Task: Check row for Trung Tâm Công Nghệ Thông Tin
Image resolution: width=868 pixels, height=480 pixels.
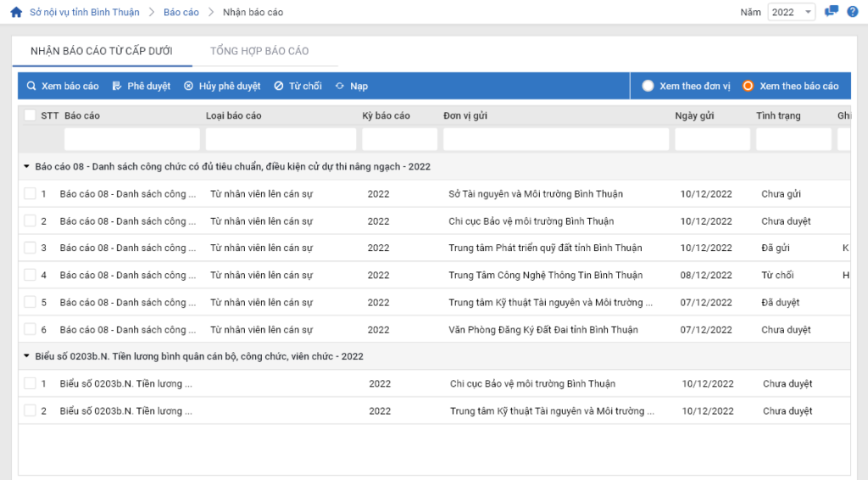Action: click(x=30, y=275)
